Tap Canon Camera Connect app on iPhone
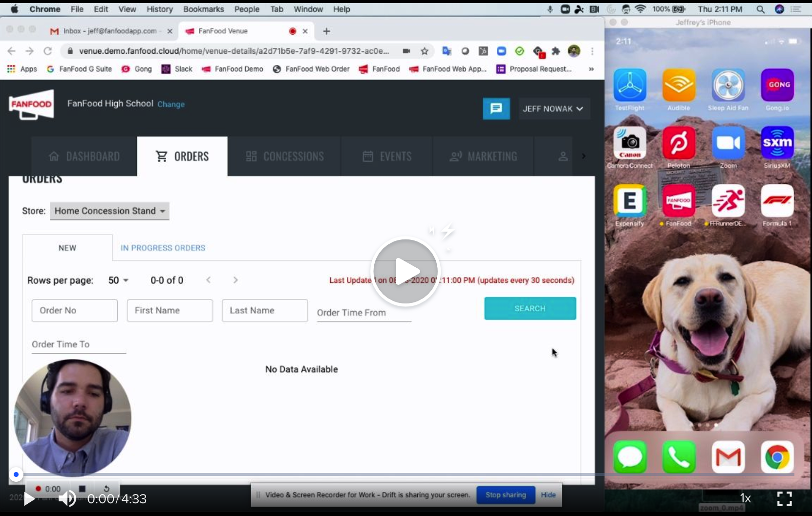 click(630, 143)
